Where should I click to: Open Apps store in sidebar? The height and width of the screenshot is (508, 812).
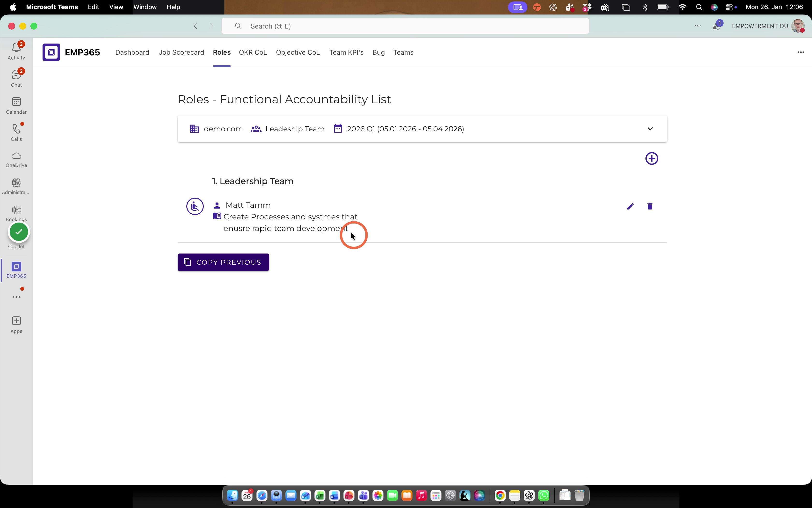pyautogui.click(x=16, y=325)
